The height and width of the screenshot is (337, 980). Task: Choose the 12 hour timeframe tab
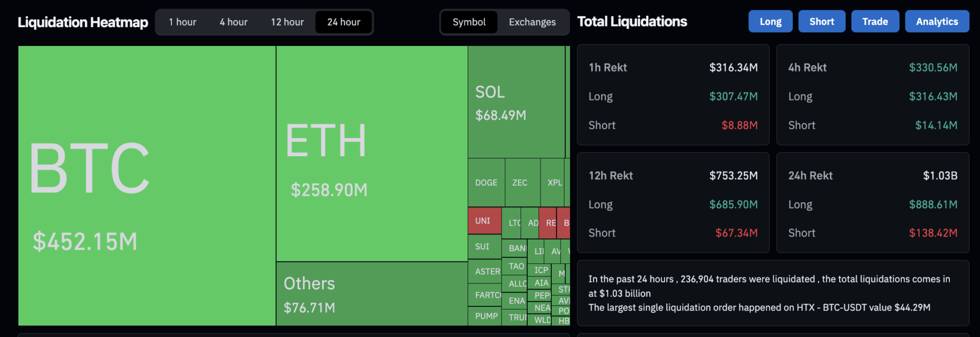pyautogui.click(x=287, y=22)
